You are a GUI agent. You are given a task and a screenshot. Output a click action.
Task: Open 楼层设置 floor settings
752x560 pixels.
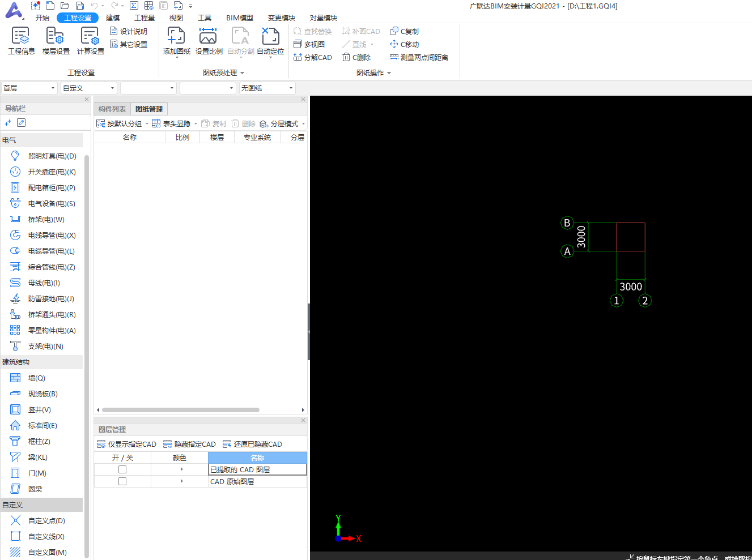point(56,41)
